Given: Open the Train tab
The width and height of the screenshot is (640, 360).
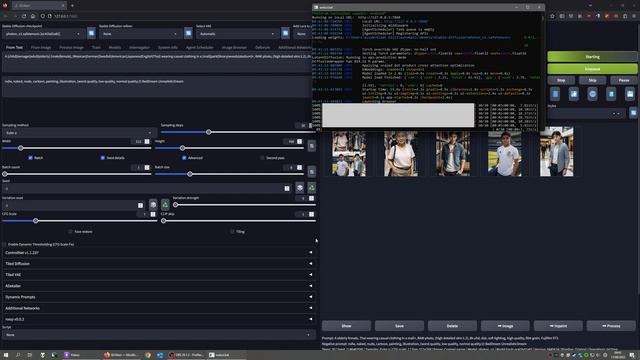Looking at the screenshot, I should (x=96, y=47).
